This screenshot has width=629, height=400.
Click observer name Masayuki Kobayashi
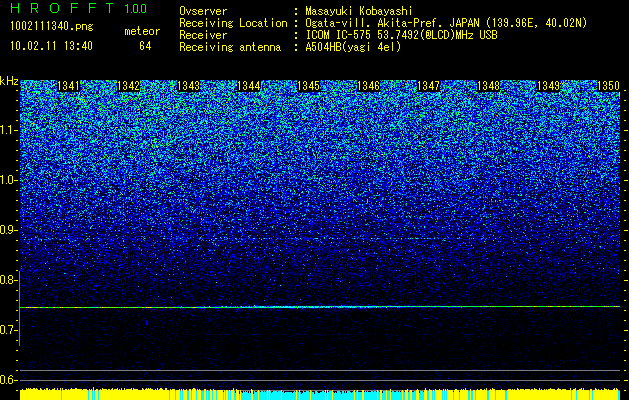(x=359, y=11)
